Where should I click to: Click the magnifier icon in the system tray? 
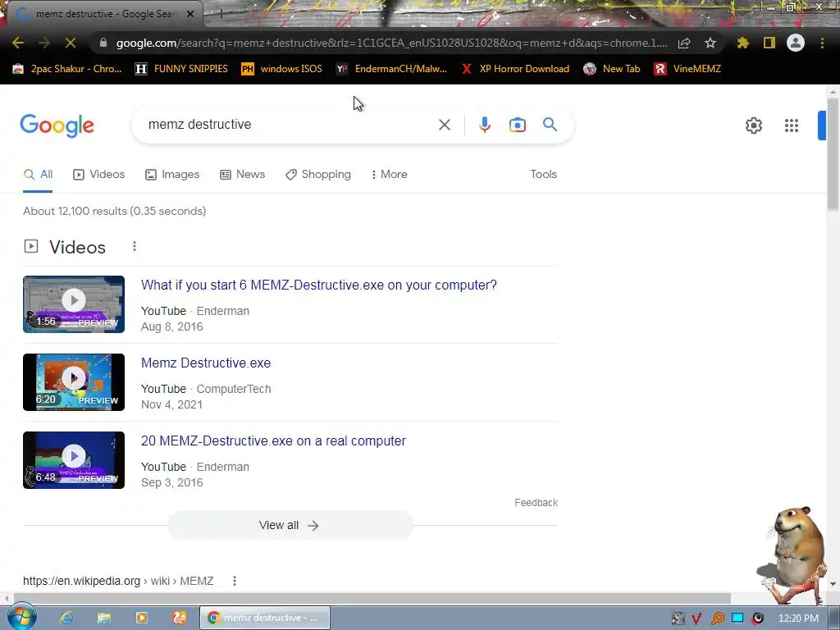(x=717, y=619)
